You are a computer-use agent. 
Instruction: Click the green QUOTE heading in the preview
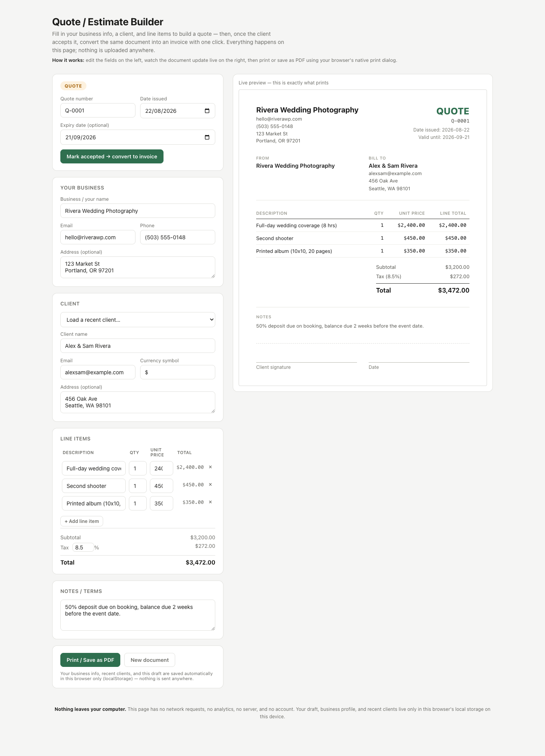pos(453,111)
